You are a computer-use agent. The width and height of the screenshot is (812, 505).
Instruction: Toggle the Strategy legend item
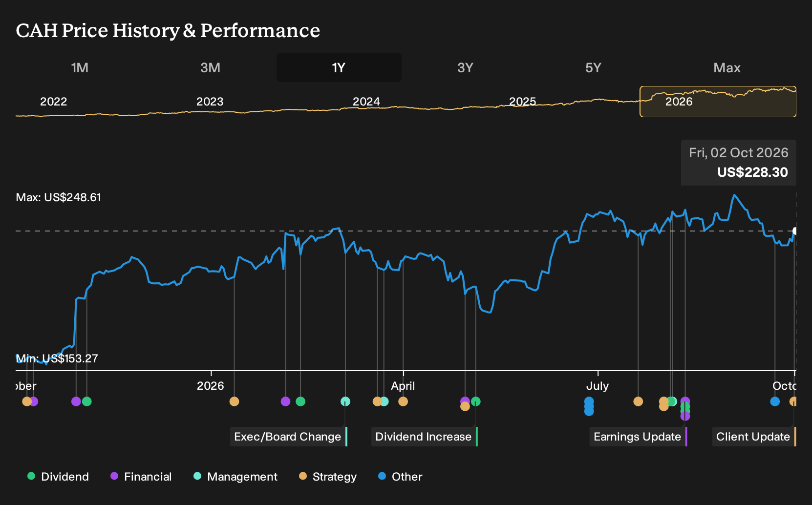pos(328,477)
